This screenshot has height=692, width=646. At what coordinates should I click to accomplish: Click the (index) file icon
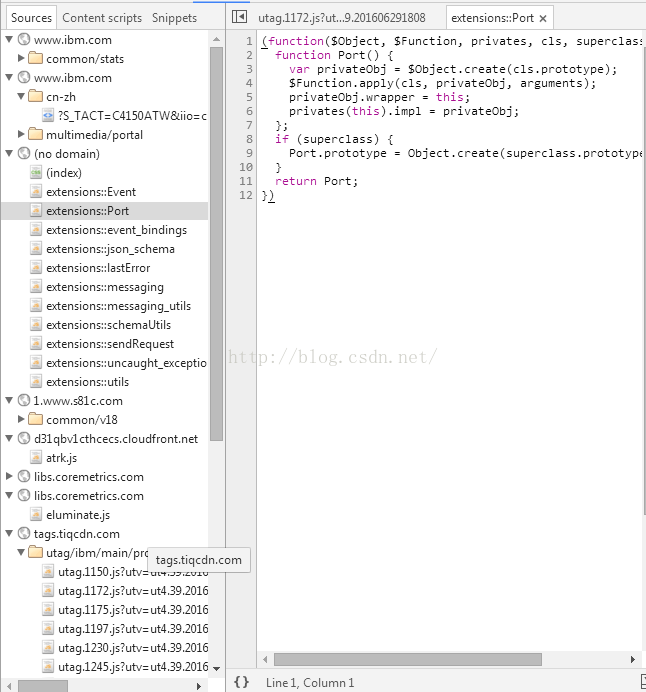point(36,173)
